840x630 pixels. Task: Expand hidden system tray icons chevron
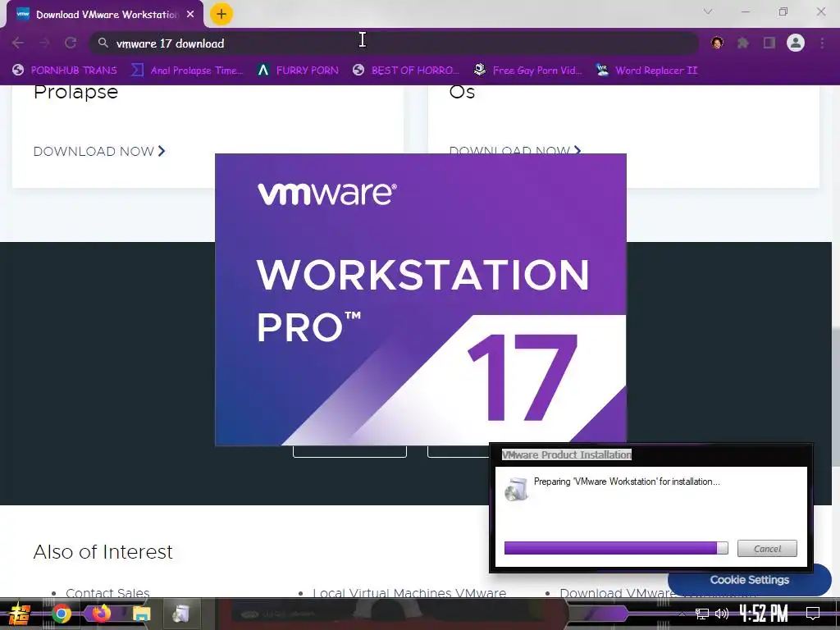point(682,614)
